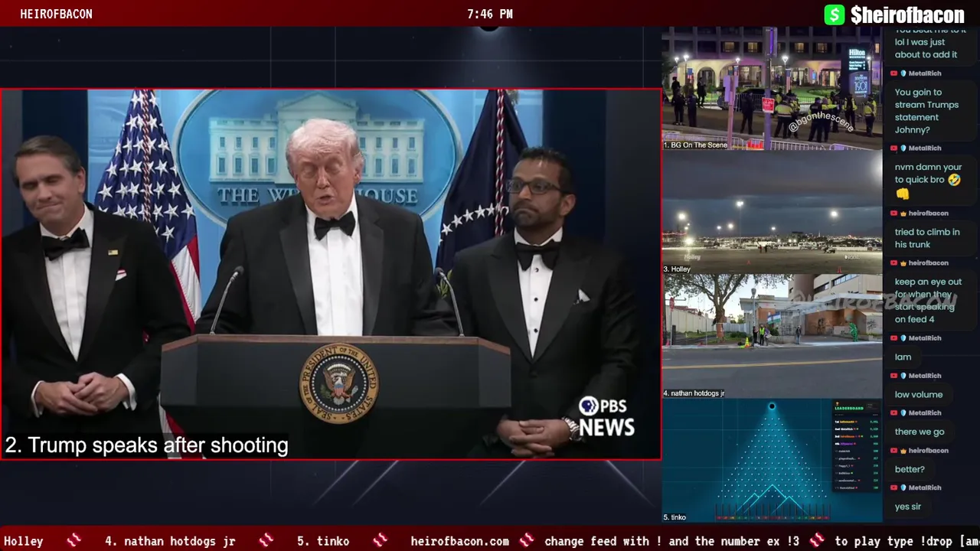Click bacon icon right after '5. tinko' in ticker
This screenshot has width=980, height=551.
pos(381,540)
